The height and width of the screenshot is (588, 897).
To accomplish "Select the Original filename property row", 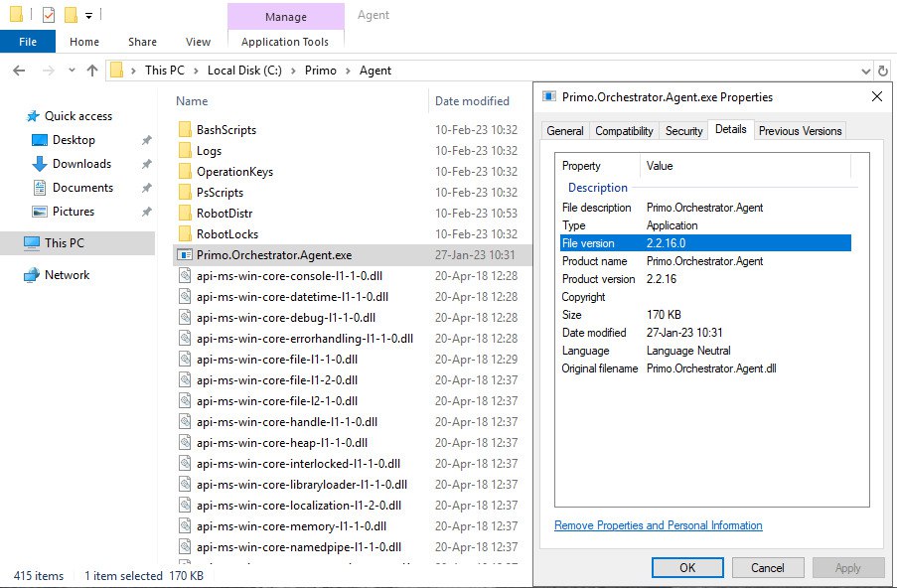I will tap(705, 368).
